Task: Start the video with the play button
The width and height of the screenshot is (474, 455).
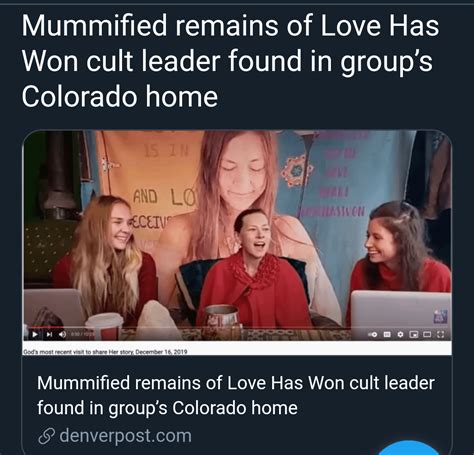Action: [35, 334]
